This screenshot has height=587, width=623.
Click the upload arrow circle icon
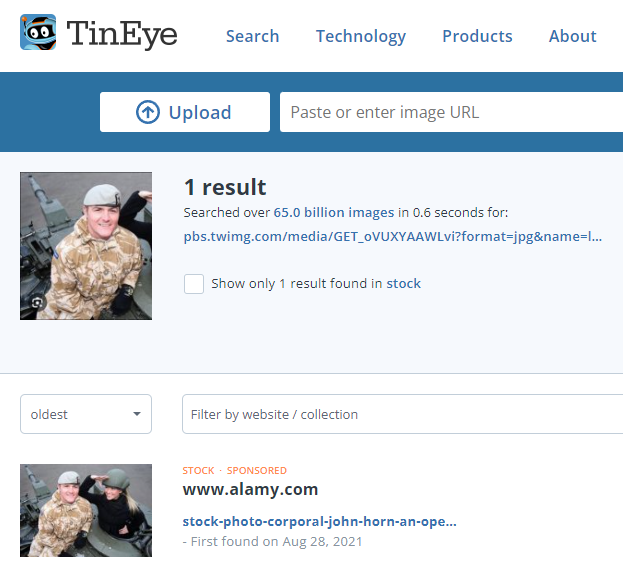pyautogui.click(x=148, y=112)
